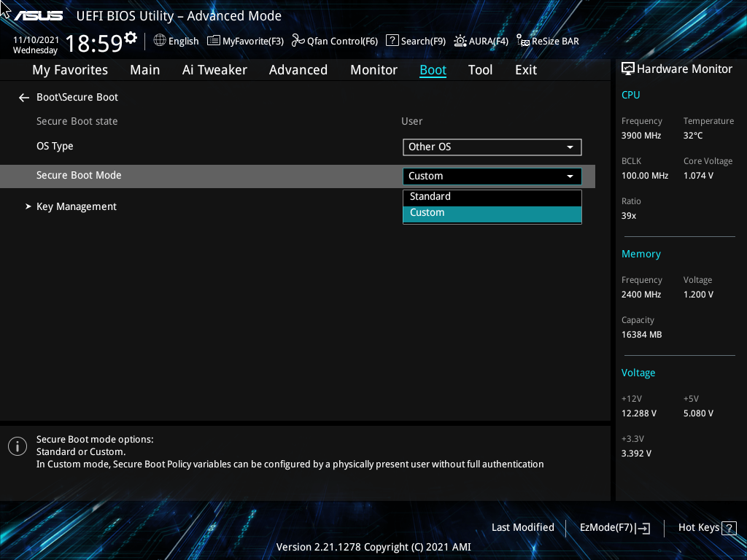Click the 3.392 V value
This screenshot has height=560, width=747.
coord(636,454)
